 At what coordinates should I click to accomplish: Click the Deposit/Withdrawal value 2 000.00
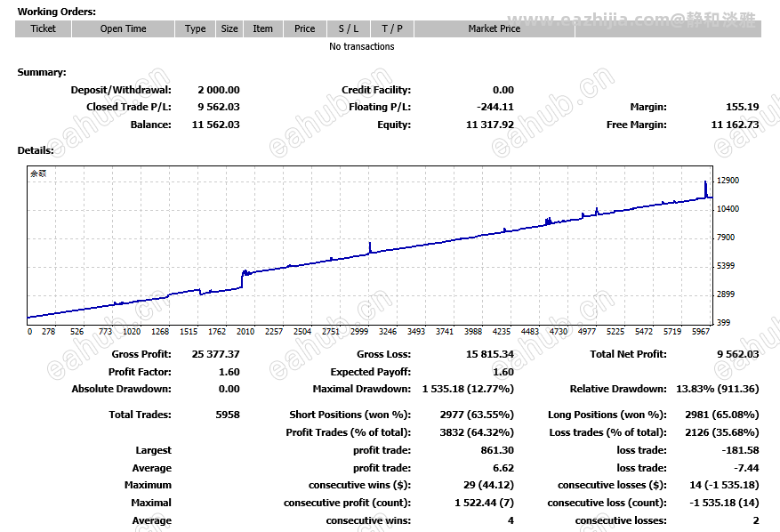click(x=219, y=90)
